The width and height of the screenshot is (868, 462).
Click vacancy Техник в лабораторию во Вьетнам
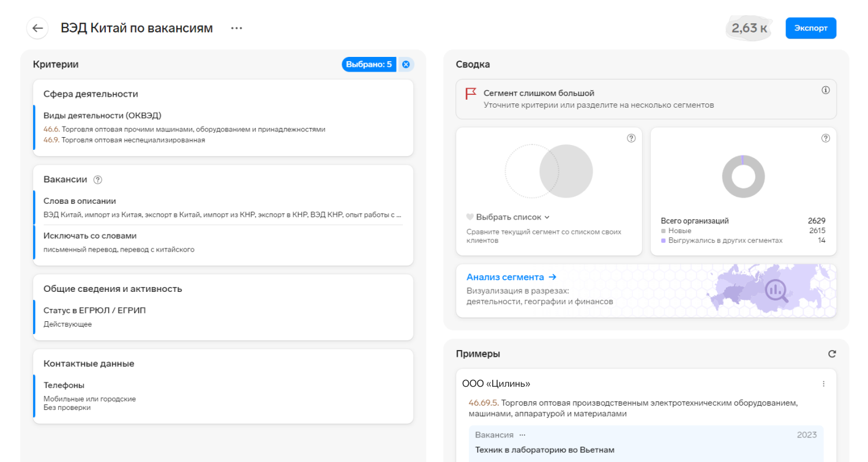[545, 450]
